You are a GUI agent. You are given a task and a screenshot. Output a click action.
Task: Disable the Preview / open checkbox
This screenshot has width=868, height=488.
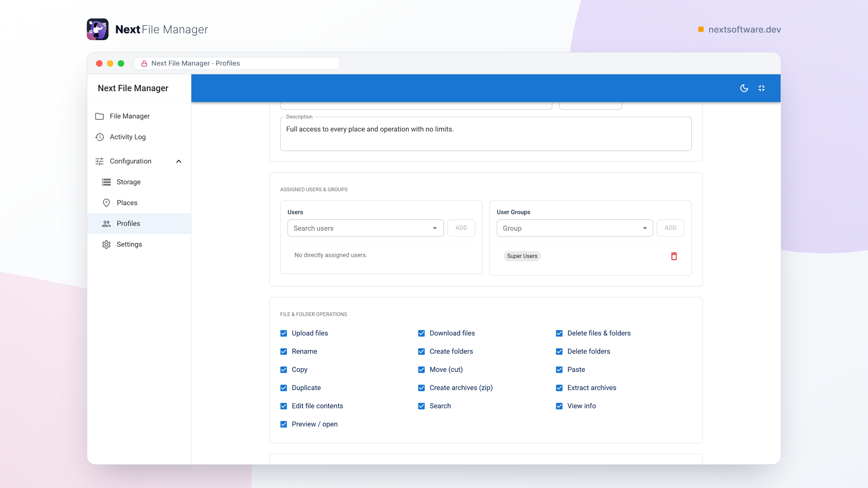click(x=284, y=424)
